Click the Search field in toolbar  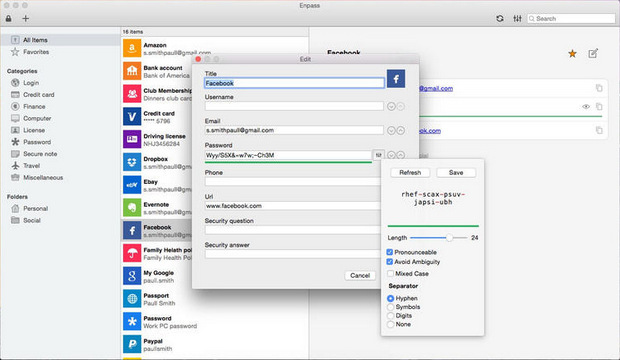coord(571,19)
